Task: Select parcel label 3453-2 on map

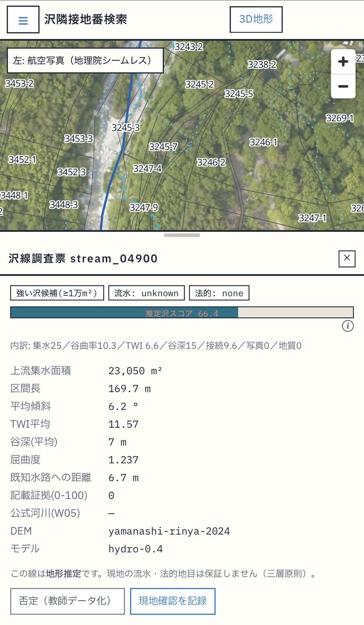Action: tap(19, 84)
